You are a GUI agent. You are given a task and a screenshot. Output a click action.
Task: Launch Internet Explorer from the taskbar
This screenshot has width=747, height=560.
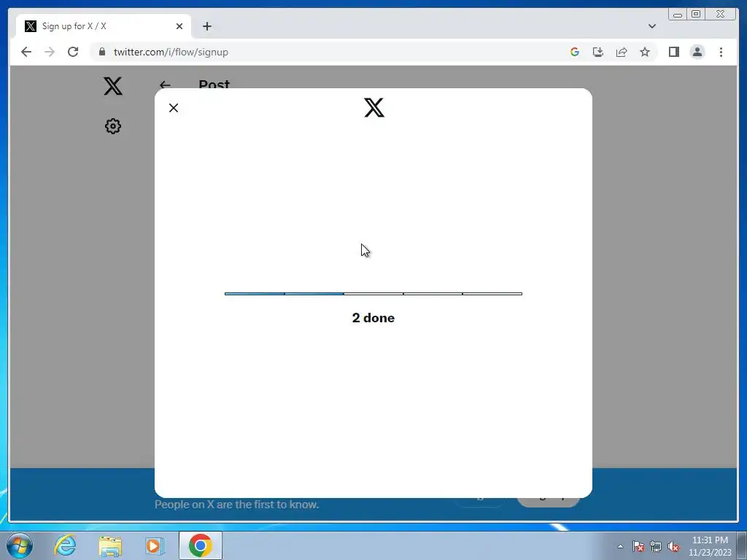pyautogui.click(x=65, y=545)
